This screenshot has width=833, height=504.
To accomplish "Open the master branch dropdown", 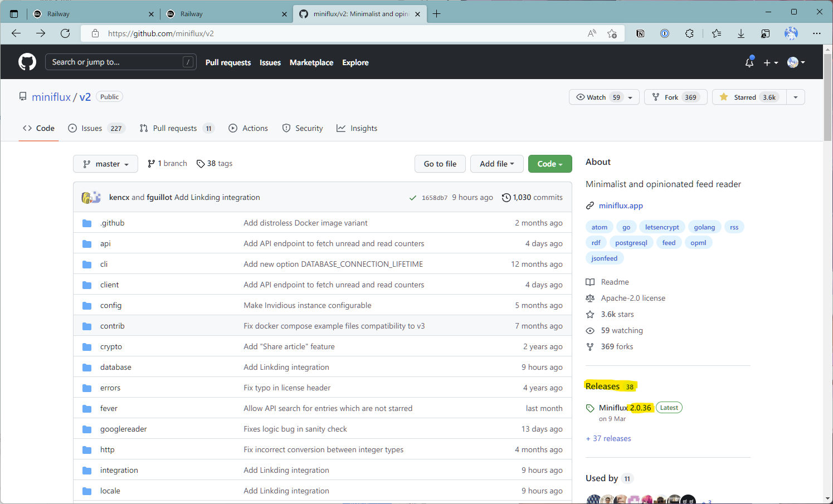I will [105, 164].
